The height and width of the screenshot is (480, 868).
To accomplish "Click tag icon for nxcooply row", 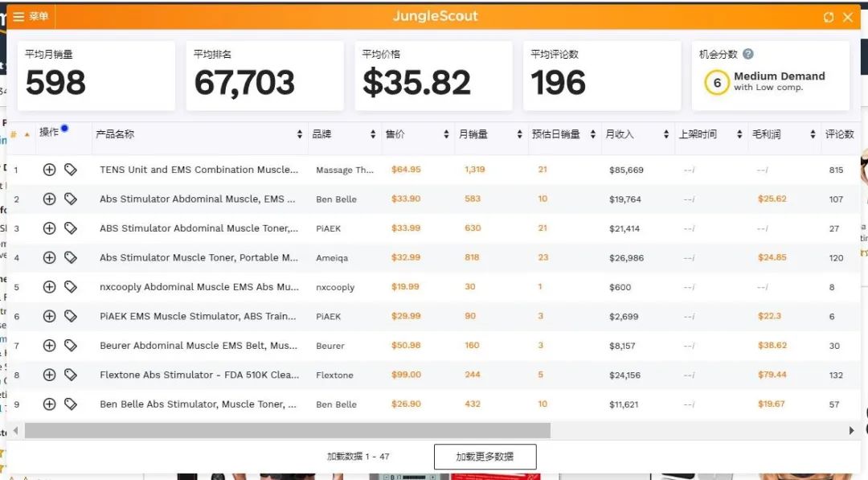I will click(x=70, y=287).
